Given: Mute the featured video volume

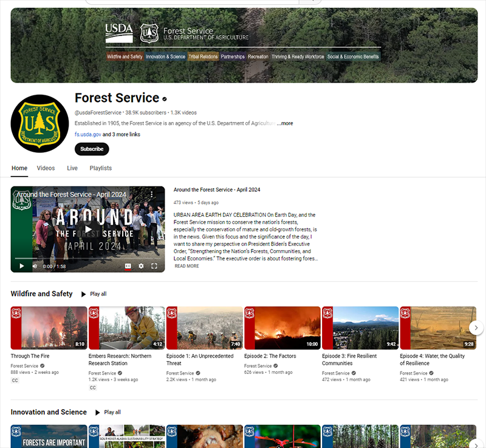Looking at the screenshot, I should pos(35,266).
